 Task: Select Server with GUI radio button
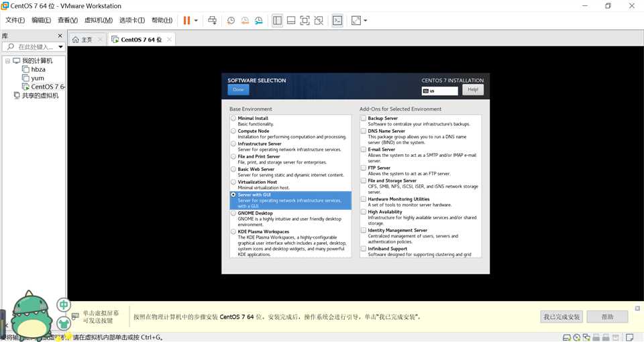tap(233, 194)
